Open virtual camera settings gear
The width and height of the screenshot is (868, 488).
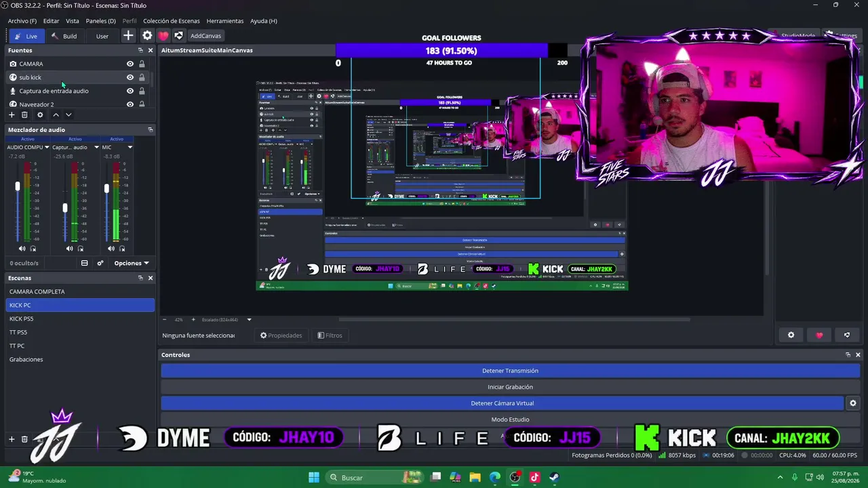click(853, 403)
